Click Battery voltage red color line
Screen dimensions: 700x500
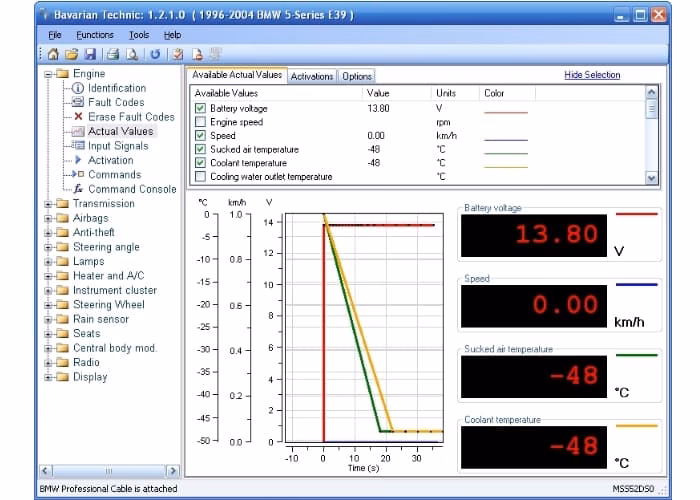(506, 112)
